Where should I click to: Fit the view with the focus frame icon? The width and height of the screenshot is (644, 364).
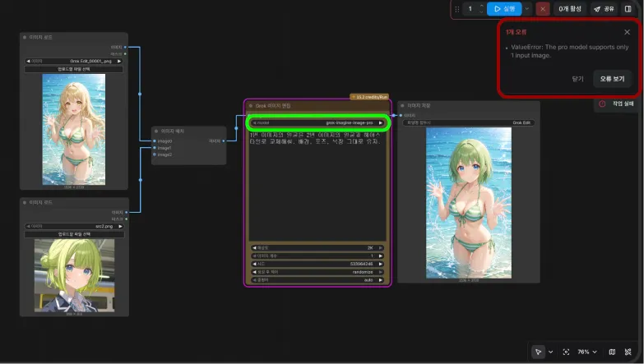(566, 352)
